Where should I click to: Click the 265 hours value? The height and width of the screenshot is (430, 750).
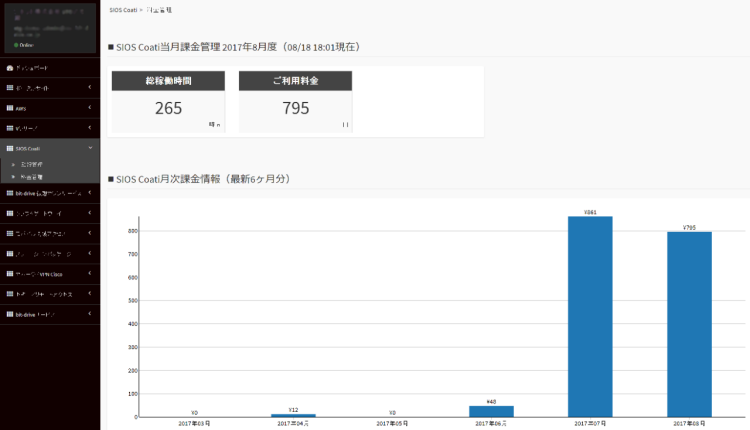[168, 109]
